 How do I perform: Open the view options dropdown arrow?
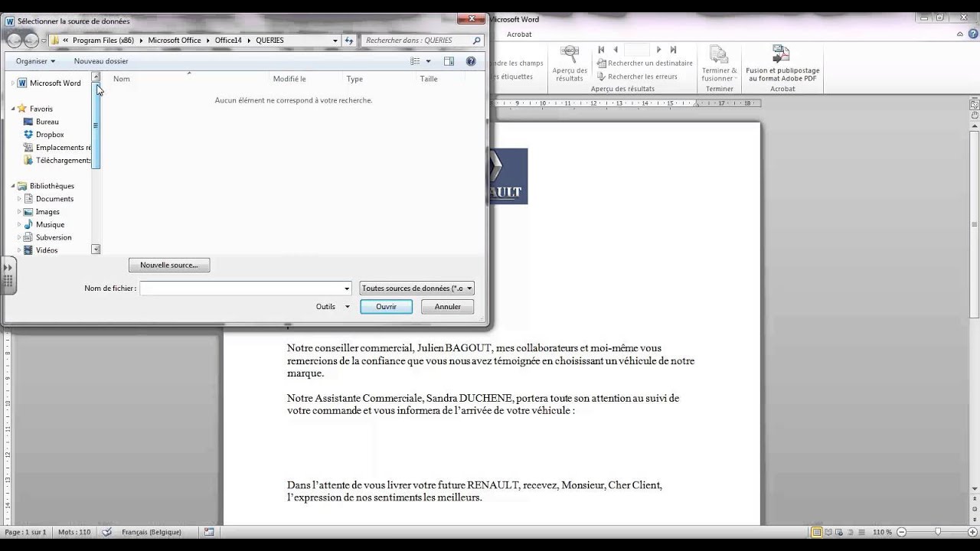pos(428,61)
